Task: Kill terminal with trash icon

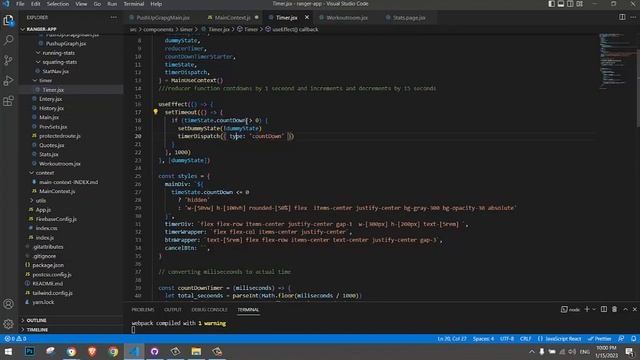Action: pyautogui.click(x=614, y=309)
